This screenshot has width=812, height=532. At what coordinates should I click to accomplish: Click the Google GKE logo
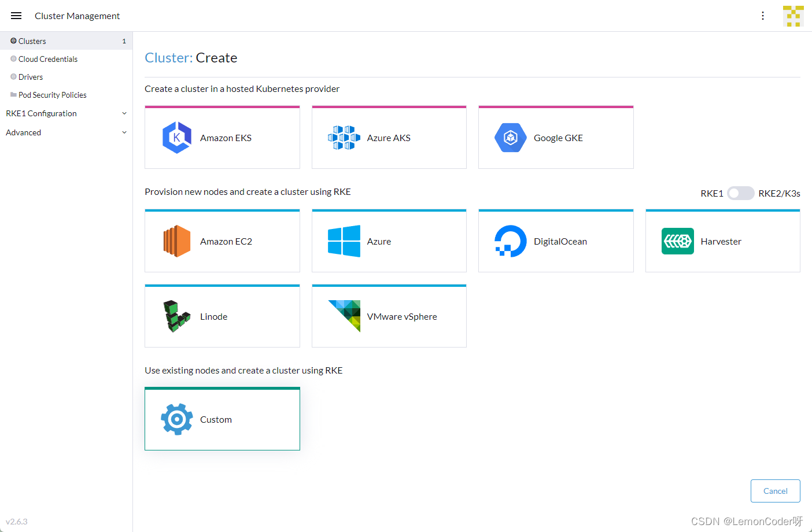coord(511,138)
